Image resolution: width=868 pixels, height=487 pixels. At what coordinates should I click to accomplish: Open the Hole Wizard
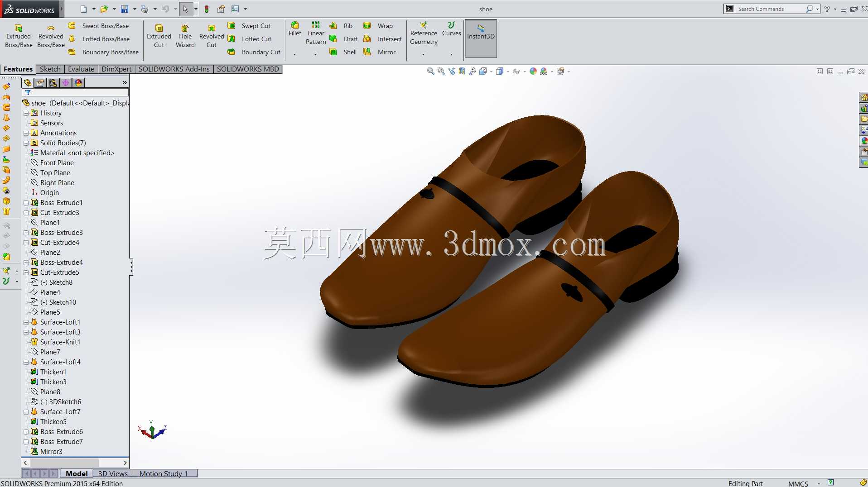coord(185,36)
